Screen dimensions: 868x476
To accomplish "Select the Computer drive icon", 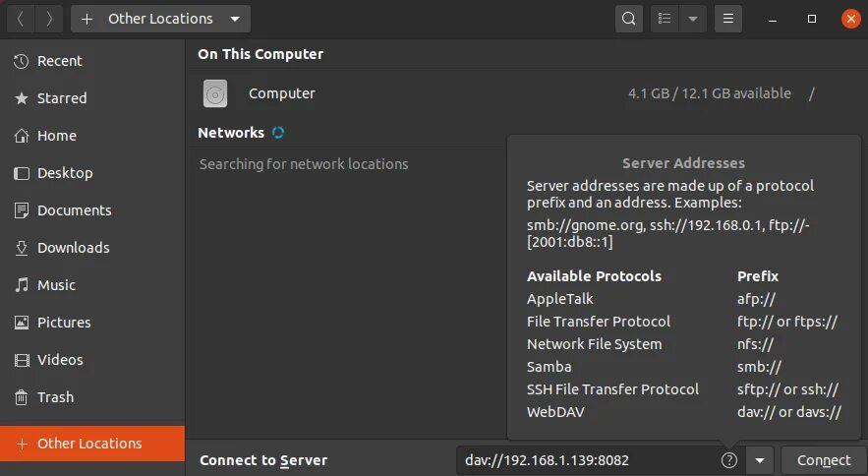I will tap(215, 93).
